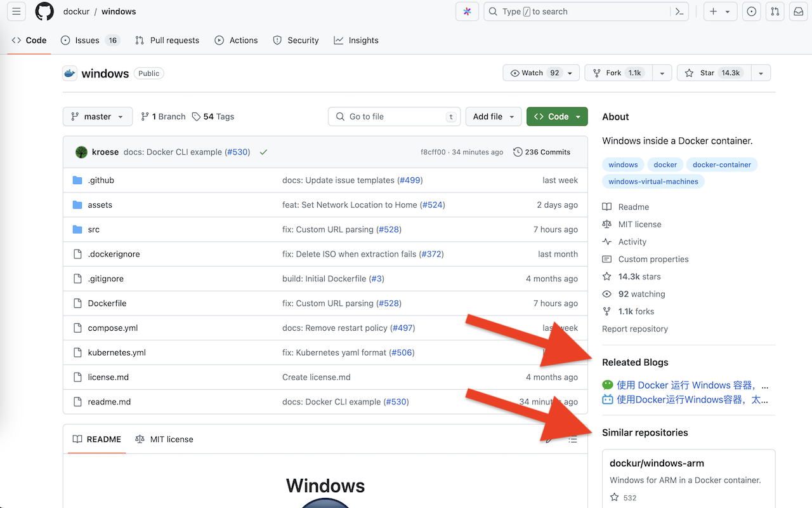This screenshot has height=508, width=812.
Task: Click the docker-container topic tag
Action: (722, 164)
